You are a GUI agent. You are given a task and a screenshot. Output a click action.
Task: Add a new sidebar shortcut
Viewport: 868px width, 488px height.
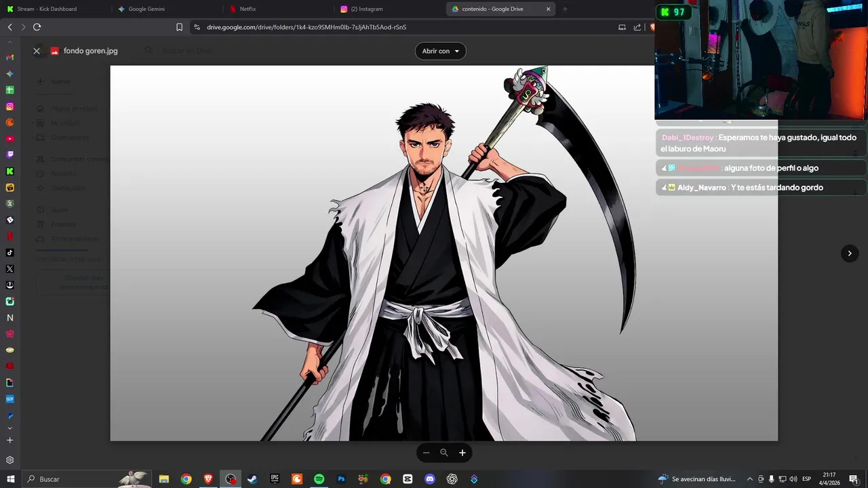[9, 441]
